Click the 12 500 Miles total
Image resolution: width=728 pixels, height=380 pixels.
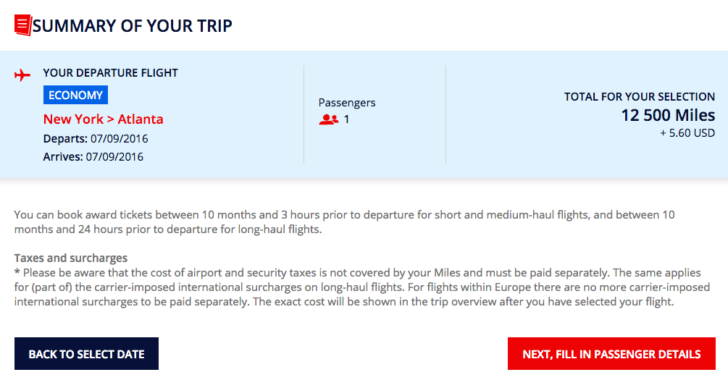coord(668,115)
